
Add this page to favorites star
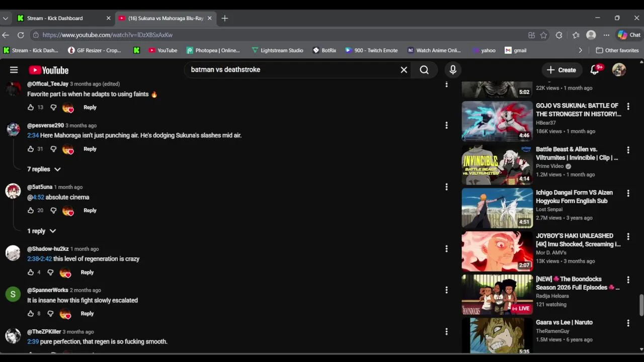[x=543, y=35]
